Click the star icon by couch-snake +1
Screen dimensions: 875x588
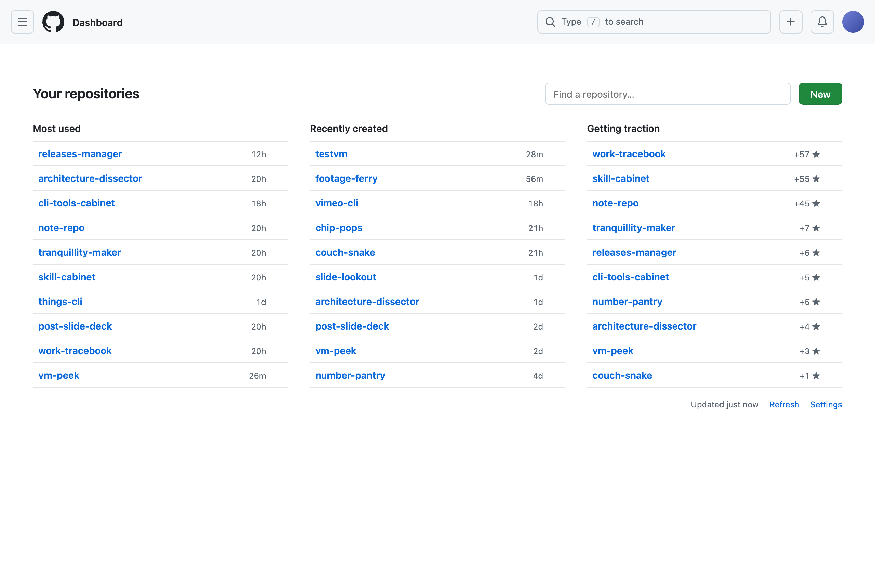tap(816, 376)
